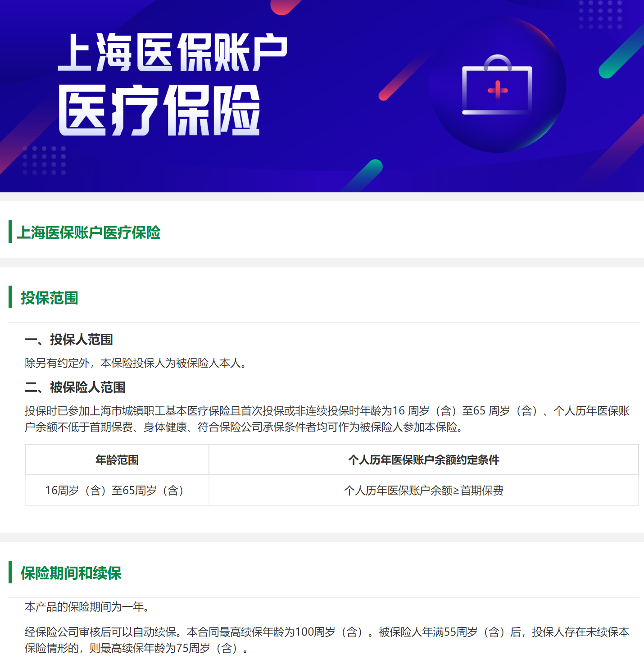Viewport: 644px width, 664px height.
Task: Select the 保险期间和续保 section heading
Action: point(71,573)
